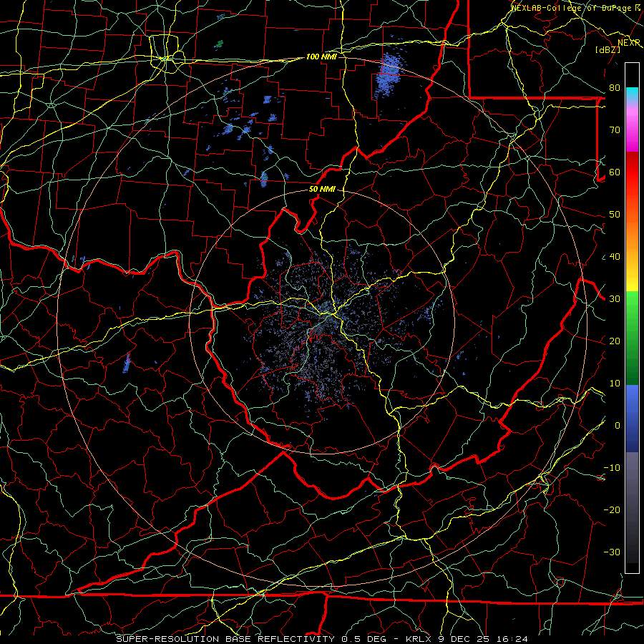Click the 20 value on the dBZ scale
The height and width of the screenshot is (644, 644).
[615, 341]
